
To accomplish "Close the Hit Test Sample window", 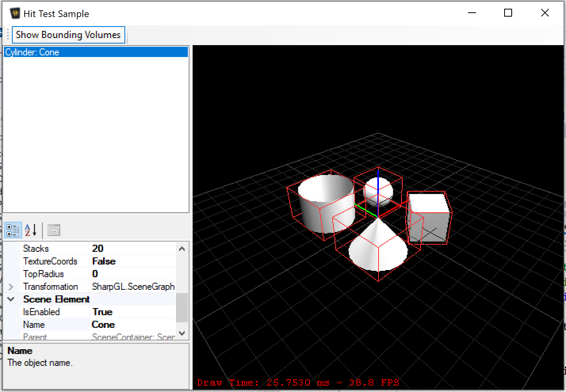I will coord(545,13).
